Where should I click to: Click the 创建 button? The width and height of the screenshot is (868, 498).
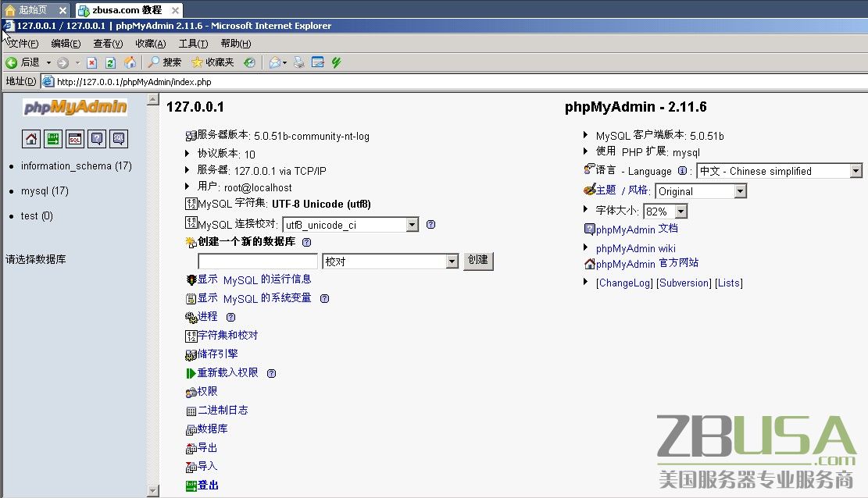point(478,261)
